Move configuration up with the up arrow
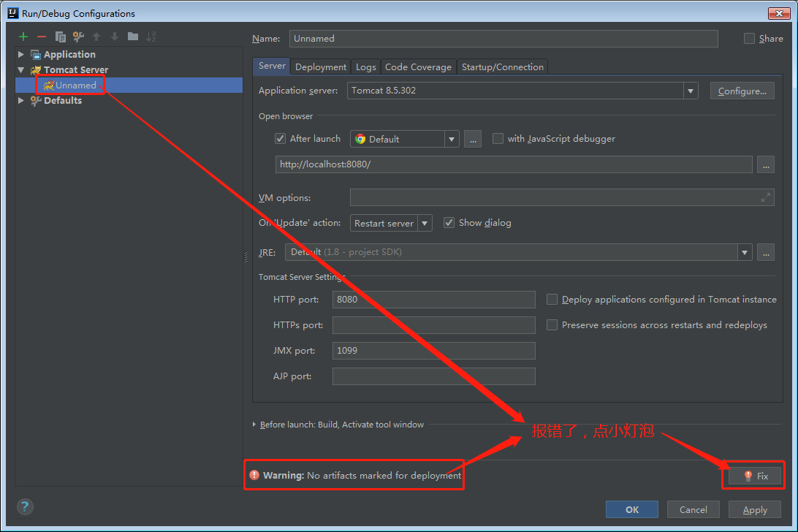The height and width of the screenshot is (532, 798). point(96,37)
